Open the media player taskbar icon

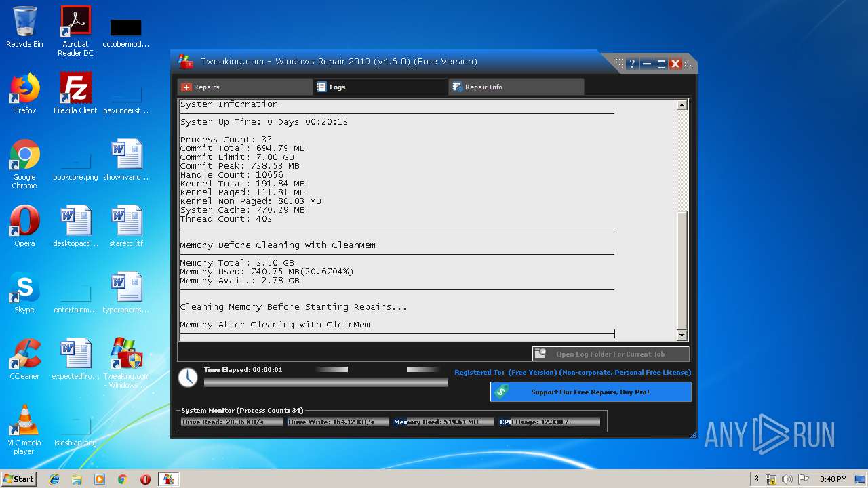click(100, 479)
